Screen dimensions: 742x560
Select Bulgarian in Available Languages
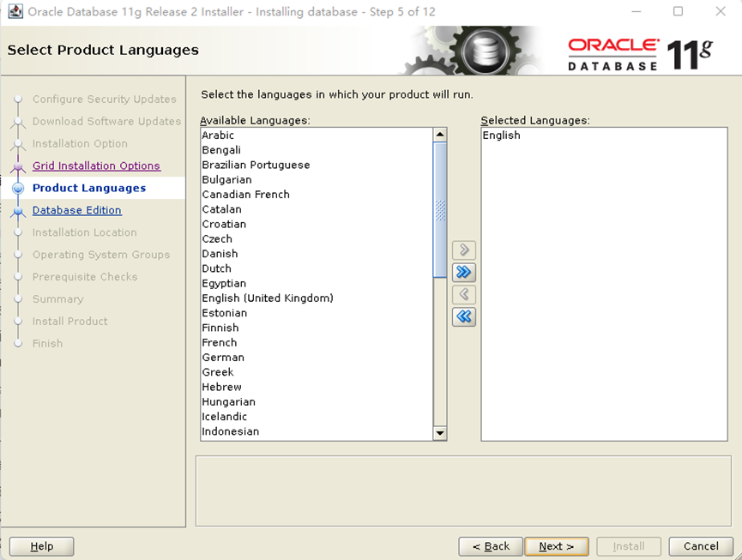317,180
